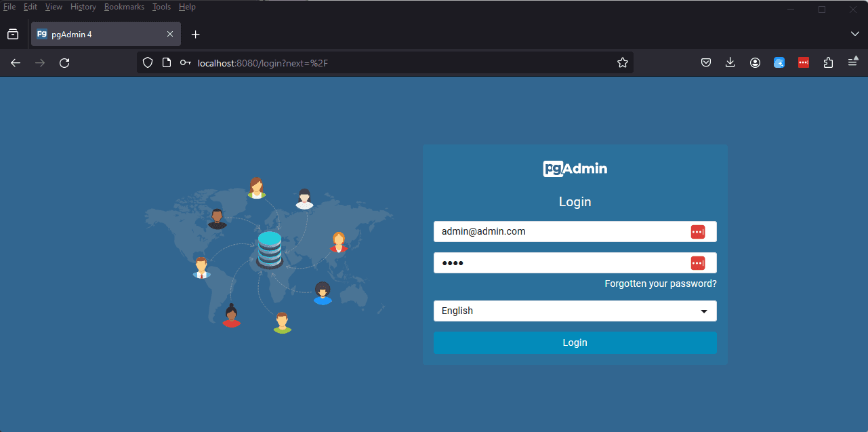Reload the pgAdmin login page

click(x=64, y=63)
